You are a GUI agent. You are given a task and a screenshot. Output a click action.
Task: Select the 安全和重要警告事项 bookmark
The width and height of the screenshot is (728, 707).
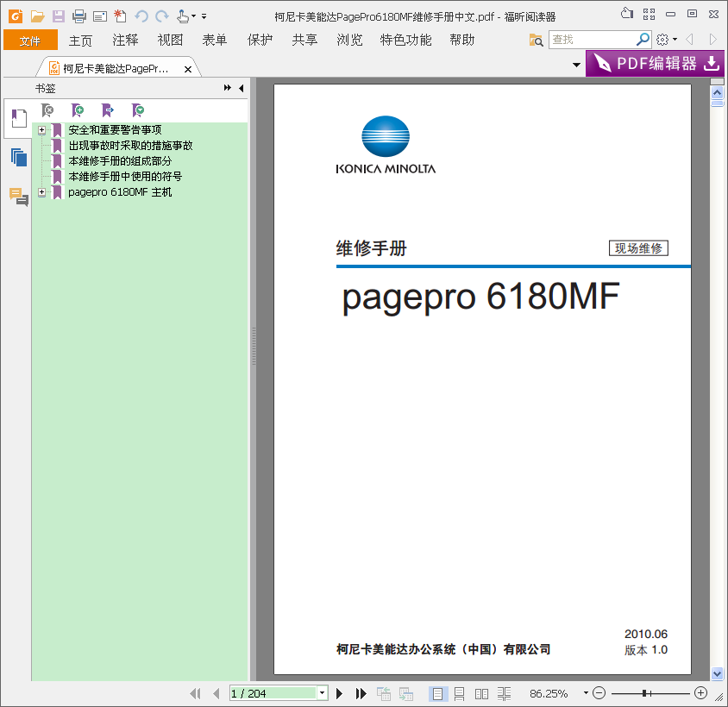click(x=115, y=130)
